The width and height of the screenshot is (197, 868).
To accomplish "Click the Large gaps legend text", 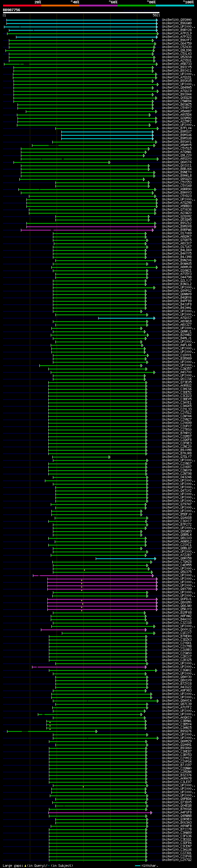I will (x=38, y=866).
